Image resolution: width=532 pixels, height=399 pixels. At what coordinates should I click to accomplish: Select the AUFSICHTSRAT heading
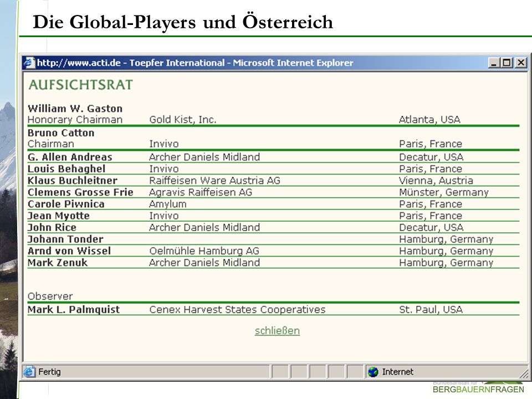[x=81, y=85]
